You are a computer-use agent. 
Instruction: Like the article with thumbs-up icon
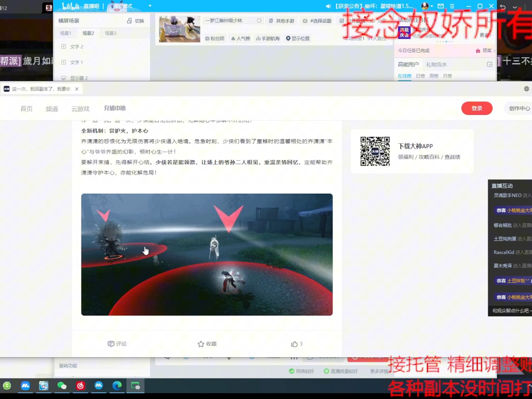[294, 344]
